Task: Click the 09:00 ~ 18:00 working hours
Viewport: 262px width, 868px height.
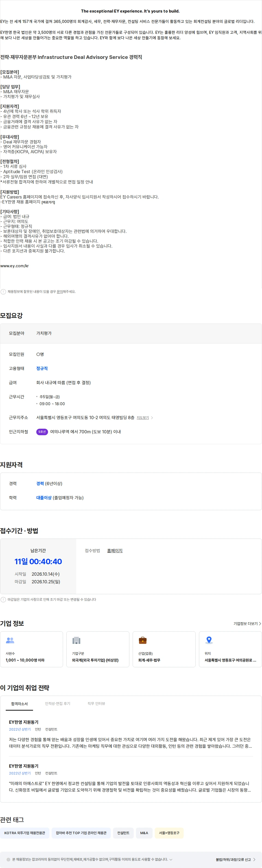Action: 52,404
